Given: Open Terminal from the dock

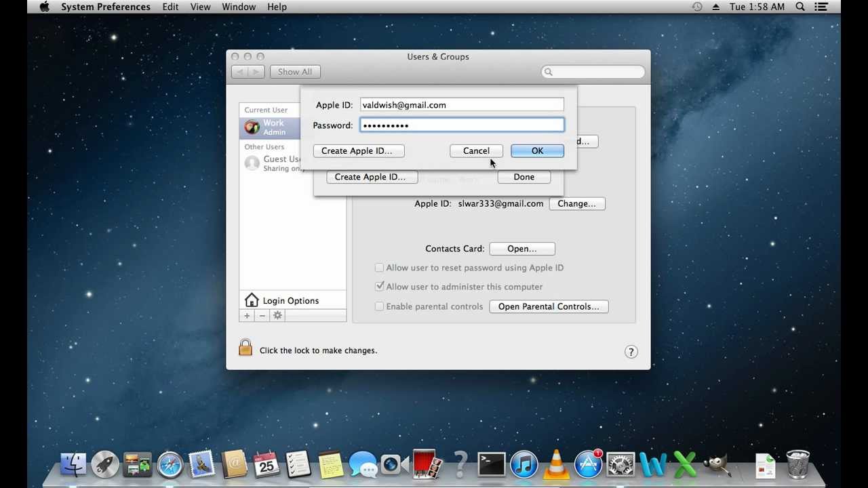Looking at the screenshot, I should click(492, 465).
